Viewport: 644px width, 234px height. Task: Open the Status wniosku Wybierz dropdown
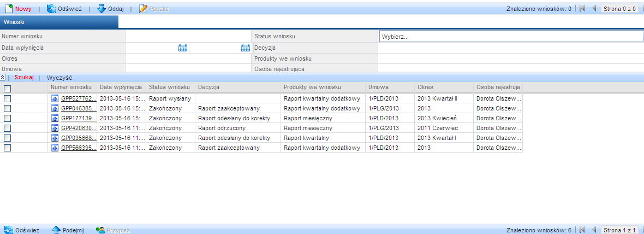511,37
